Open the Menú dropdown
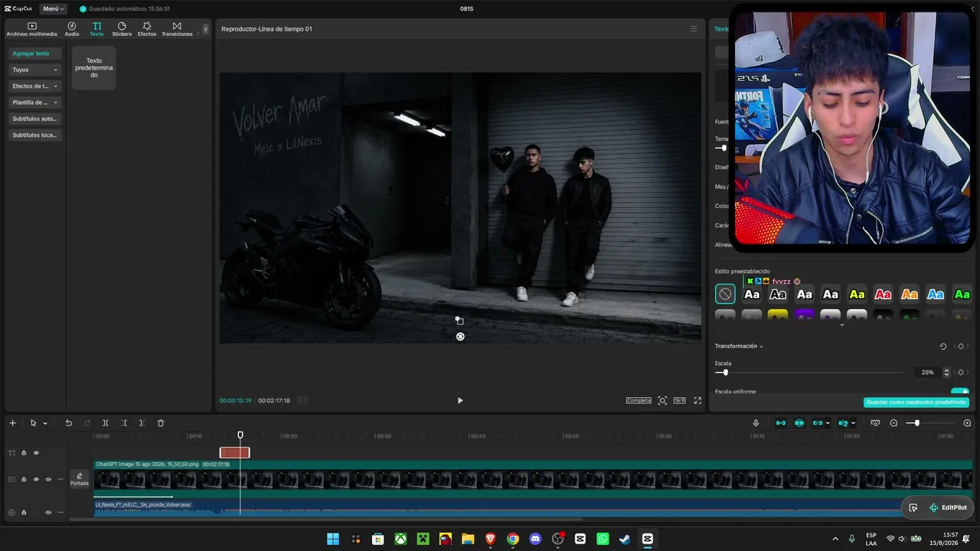 pyautogui.click(x=54, y=8)
